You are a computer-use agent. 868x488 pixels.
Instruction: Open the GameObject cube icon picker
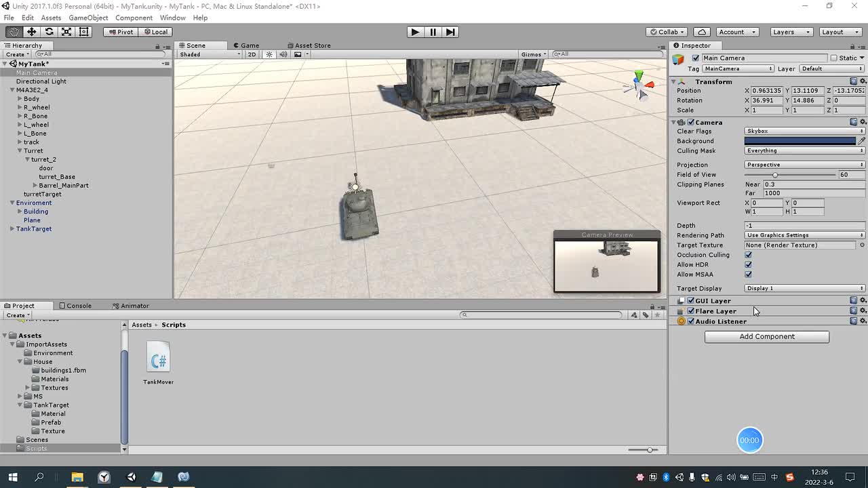pos(678,60)
